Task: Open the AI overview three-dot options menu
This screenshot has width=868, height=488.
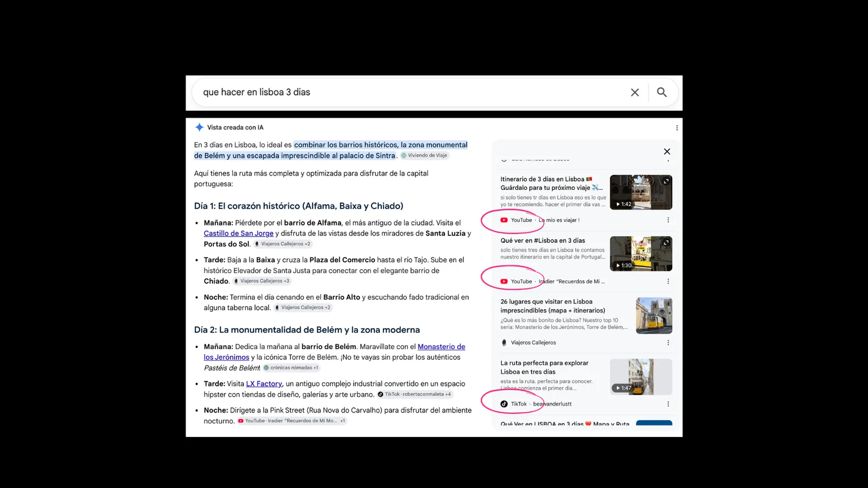Action: tap(676, 128)
